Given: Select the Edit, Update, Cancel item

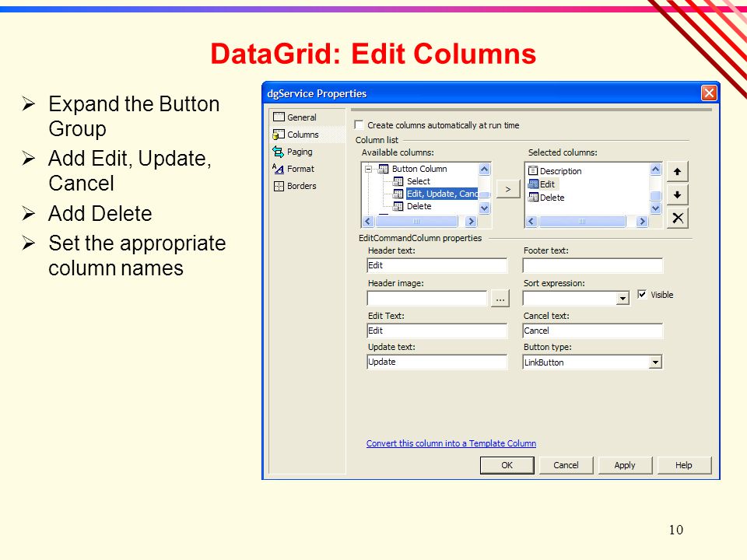Looking at the screenshot, I should click(442, 194).
